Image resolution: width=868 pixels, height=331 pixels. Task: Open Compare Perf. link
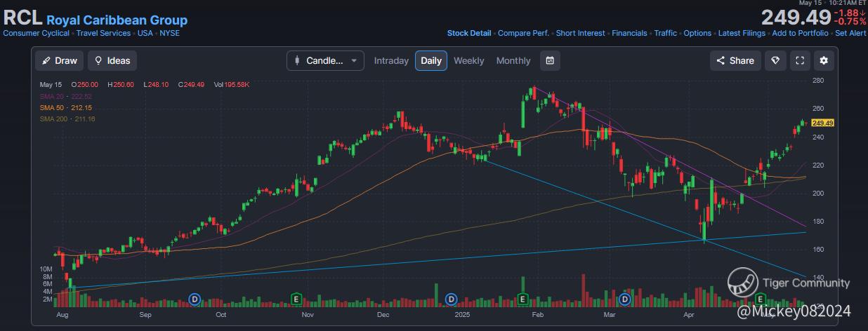(523, 33)
